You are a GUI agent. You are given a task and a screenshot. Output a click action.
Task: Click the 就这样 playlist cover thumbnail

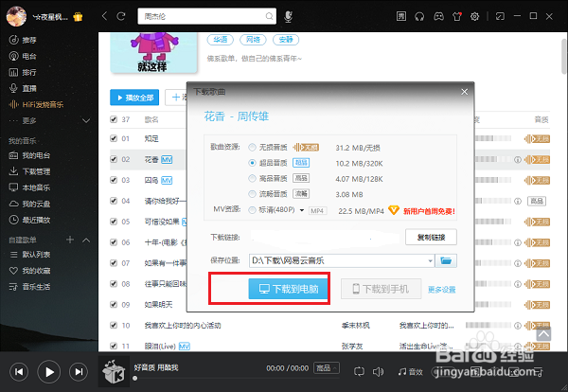tap(153, 53)
